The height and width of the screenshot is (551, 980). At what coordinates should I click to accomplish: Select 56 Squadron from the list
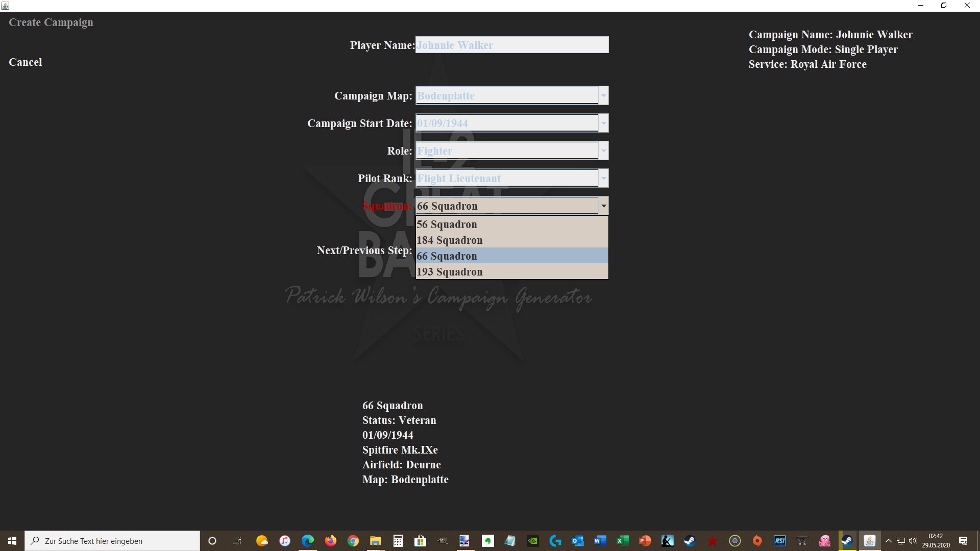(x=512, y=224)
